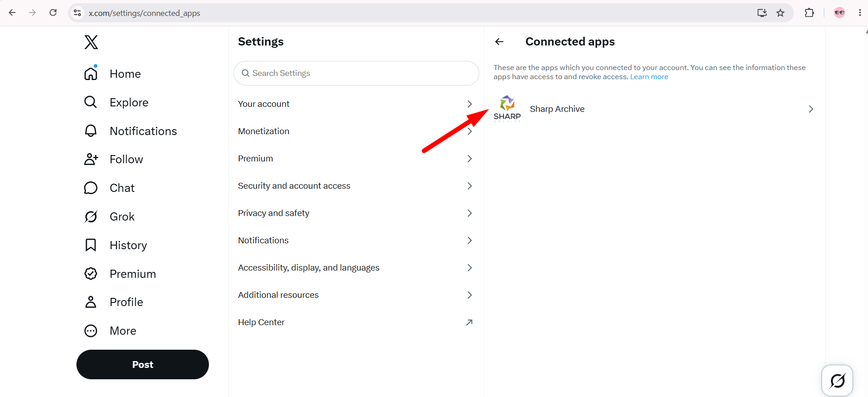This screenshot has width=868, height=397.
Task: Click the Help Center external arrow
Action: tap(469, 322)
